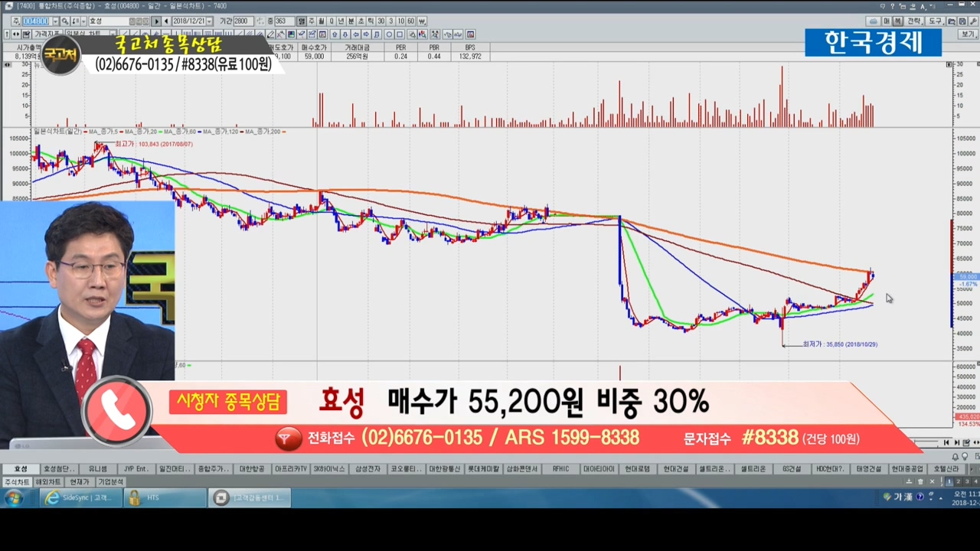
Task: Collapse volume panel with right-side arrow
Action: coord(948,65)
